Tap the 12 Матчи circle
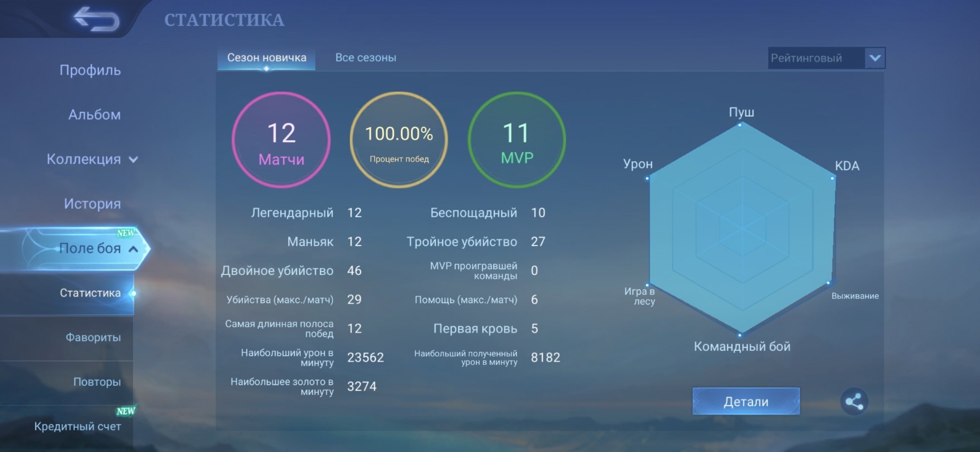This screenshot has height=452, width=980. pos(281,140)
